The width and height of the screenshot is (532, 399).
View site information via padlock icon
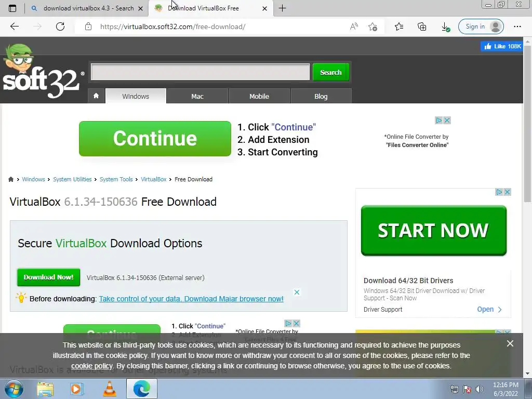(88, 26)
